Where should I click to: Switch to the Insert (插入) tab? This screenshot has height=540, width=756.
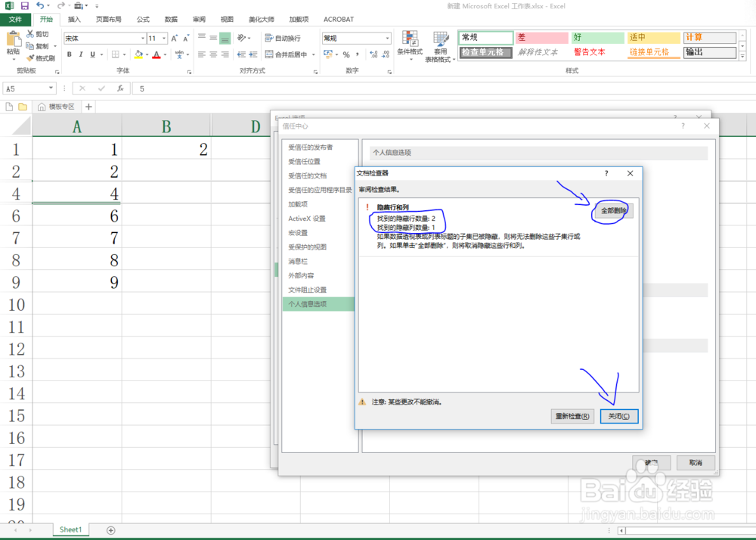coord(74,20)
